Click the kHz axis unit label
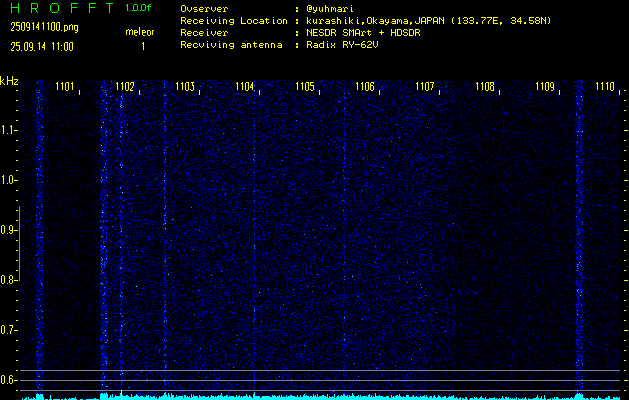The width and height of the screenshot is (629, 400). pos(9,81)
